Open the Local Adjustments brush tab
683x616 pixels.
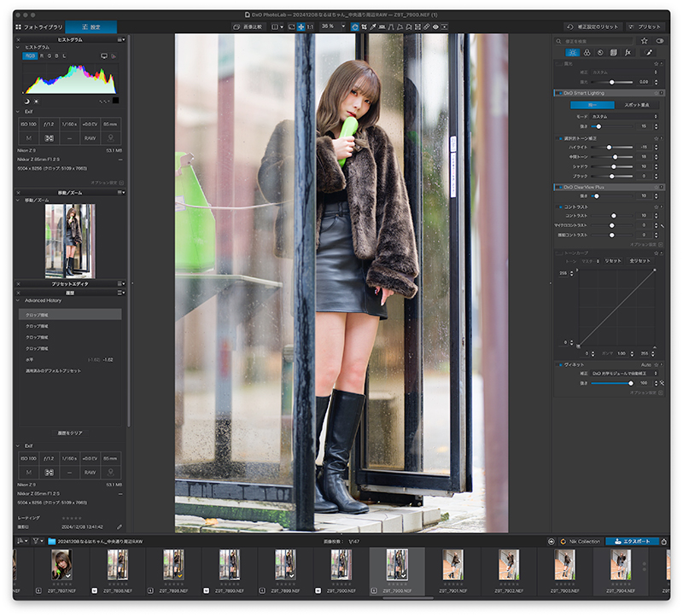click(x=649, y=52)
